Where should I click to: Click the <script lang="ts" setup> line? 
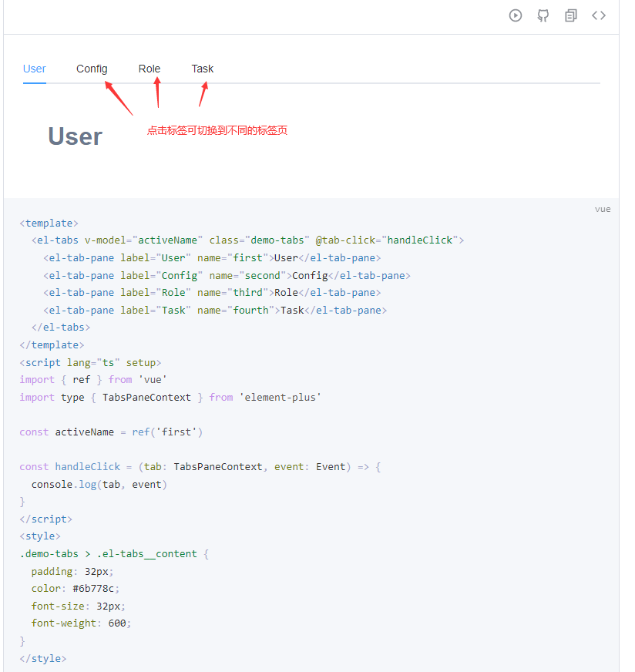tap(90, 362)
